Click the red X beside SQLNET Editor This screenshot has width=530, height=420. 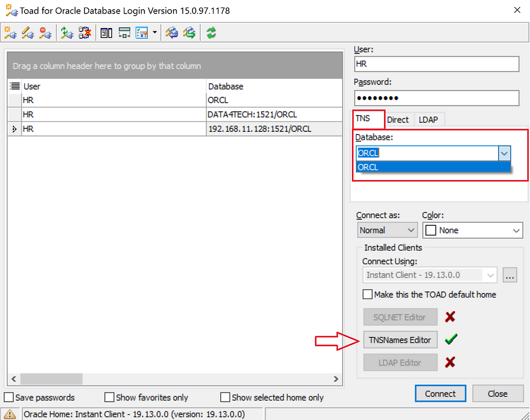click(450, 317)
